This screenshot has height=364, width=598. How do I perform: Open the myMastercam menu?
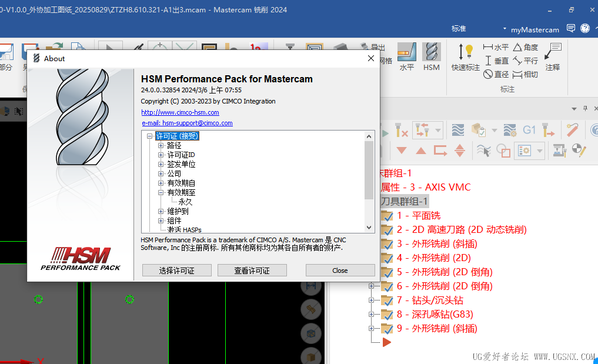click(534, 29)
